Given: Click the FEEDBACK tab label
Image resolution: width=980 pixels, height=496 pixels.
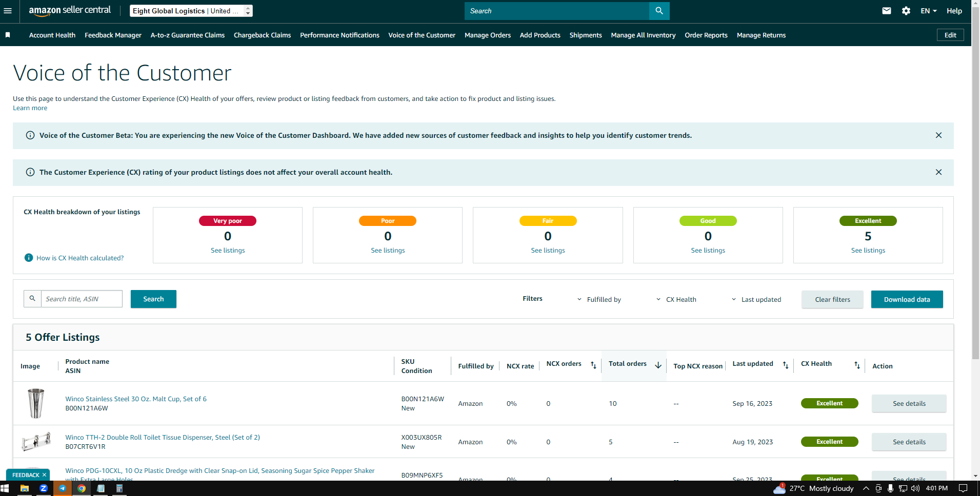Looking at the screenshot, I should point(26,475).
